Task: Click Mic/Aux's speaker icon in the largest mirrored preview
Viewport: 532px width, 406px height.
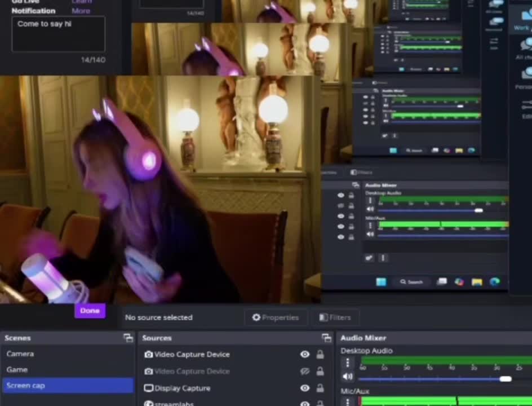Action: pos(370,234)
